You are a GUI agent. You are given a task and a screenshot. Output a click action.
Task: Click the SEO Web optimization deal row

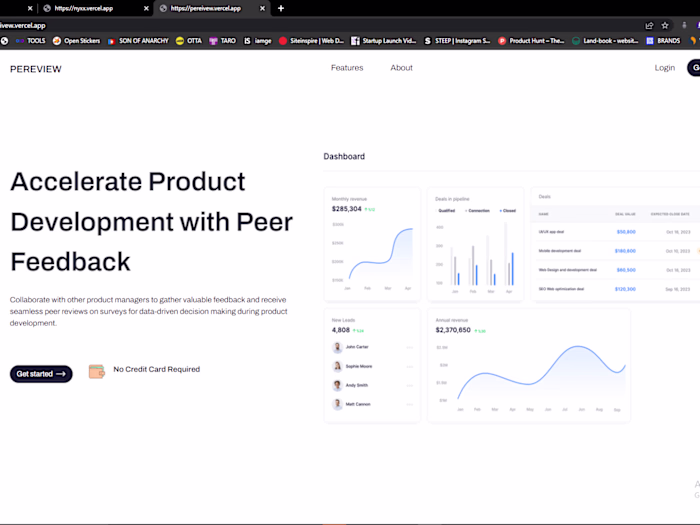click(615, 289)
